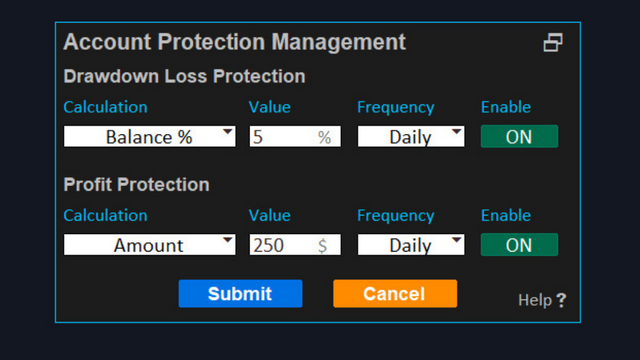The height and width of the screenshot is (360, 640).
Task: Open the Balance % calculation dropdown
Action: (x=149, y=136)
